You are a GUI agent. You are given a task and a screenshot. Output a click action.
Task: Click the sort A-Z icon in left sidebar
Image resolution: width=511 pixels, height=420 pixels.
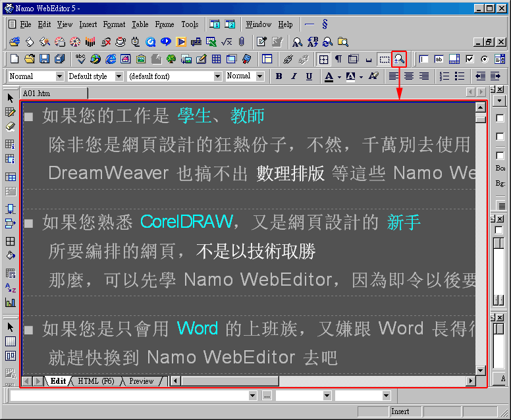coord(10,288)
